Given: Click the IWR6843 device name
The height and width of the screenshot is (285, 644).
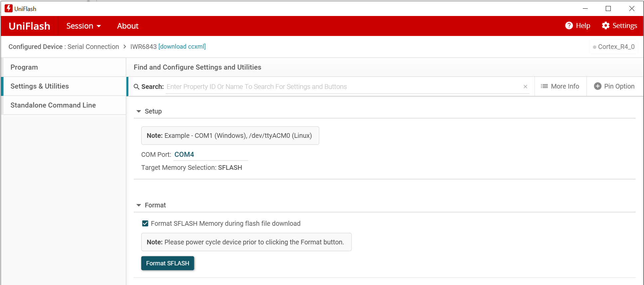Looking at the screenshot, I should 143,47.
